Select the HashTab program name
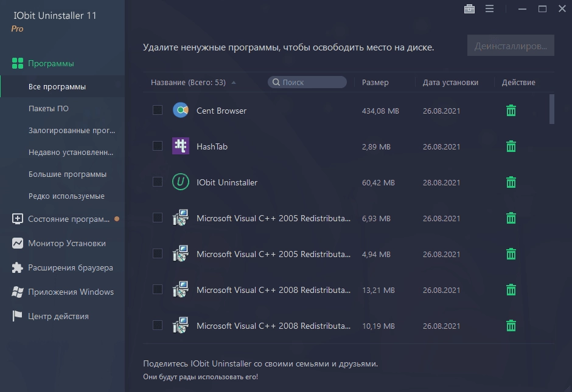The width and height of the screenshot is (572, 392). [x=212, y=146]
